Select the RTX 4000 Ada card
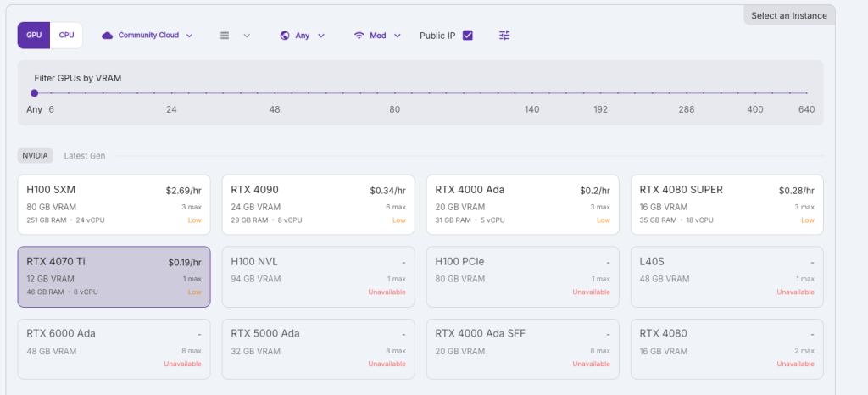This screenshot has width=868, height=395. (522, 204)
